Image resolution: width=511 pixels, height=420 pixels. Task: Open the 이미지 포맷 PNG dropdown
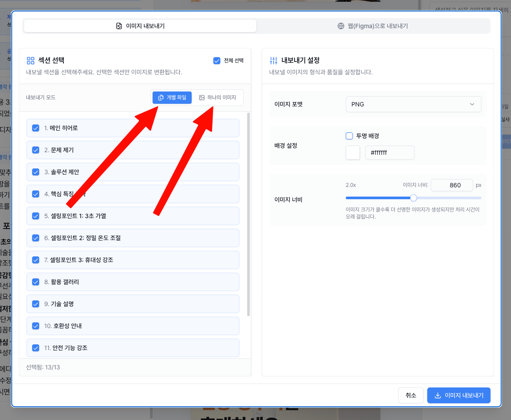click(413, 104)
